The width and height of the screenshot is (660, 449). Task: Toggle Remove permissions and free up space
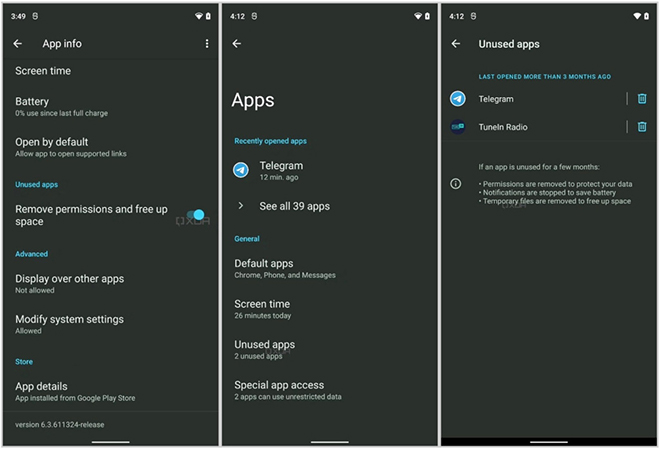[196, 216]
